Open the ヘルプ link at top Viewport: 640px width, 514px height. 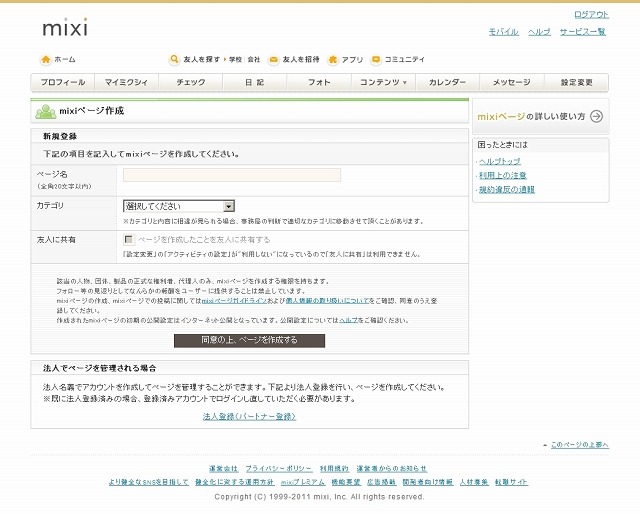point(539,32)
